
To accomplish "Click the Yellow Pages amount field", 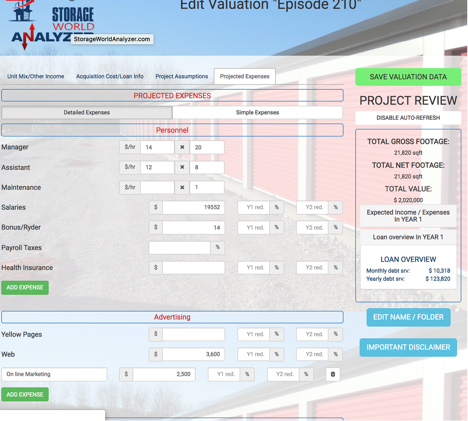I will click(193, 334).
